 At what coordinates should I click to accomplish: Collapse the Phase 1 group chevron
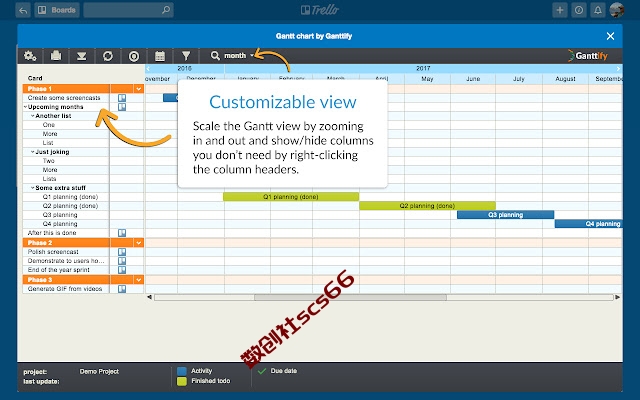click(x=139, y=89)
